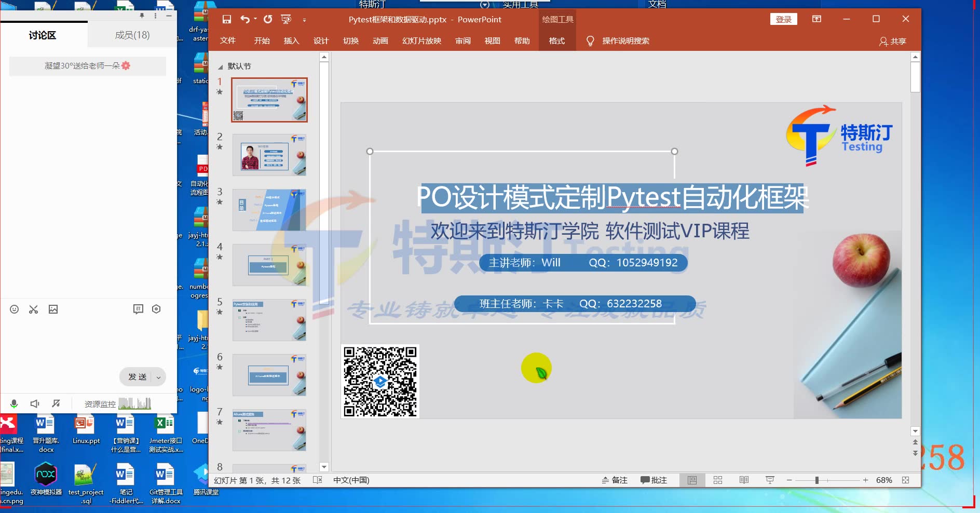Click the zoom in plus button

point(865,480)
